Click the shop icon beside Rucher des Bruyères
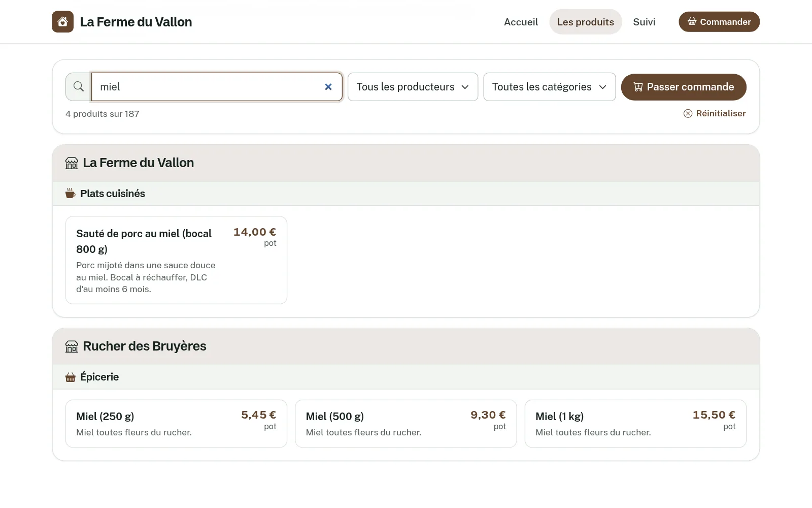 (72, 346)
